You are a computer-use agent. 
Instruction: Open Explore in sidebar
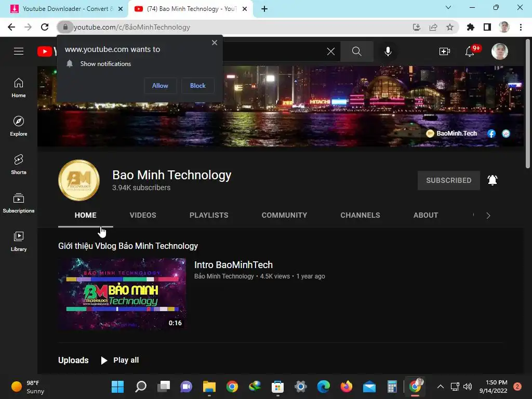19,126
